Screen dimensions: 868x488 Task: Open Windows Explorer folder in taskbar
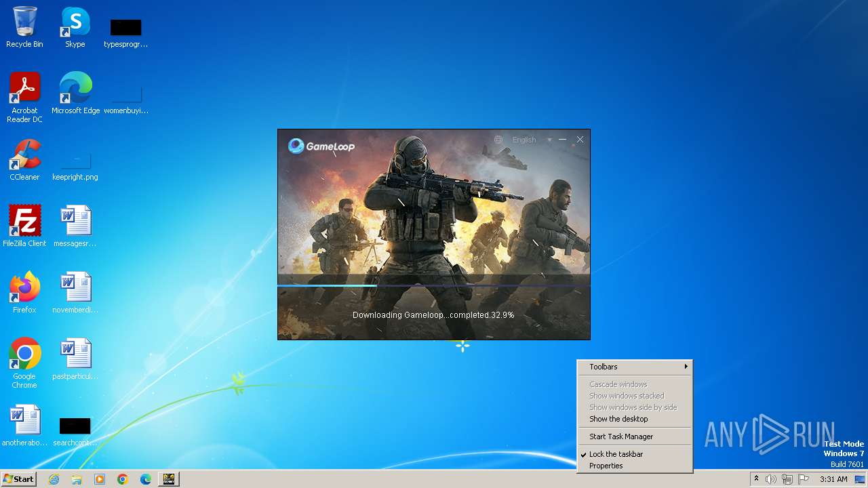77,479
